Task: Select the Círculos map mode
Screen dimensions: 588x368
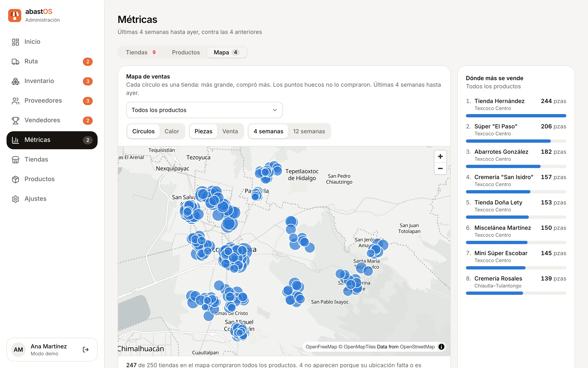Action: click(x=143, y=131)
